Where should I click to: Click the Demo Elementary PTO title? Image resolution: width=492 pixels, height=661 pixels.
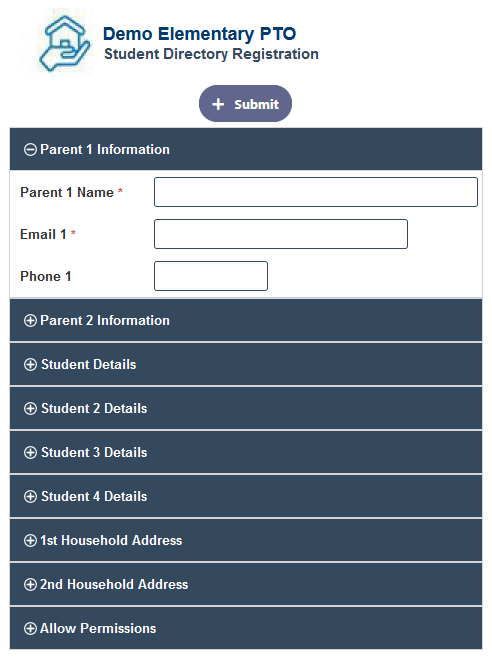tap(199, 34)
